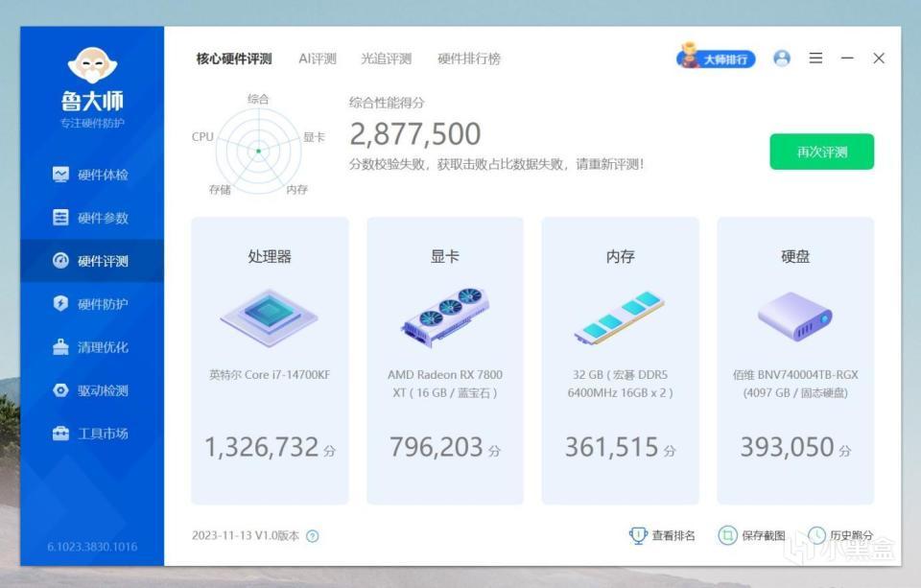Open 工具市场 tool market in sidebar
The height and width of the screenshot is (588, 921).
[91, 434]
